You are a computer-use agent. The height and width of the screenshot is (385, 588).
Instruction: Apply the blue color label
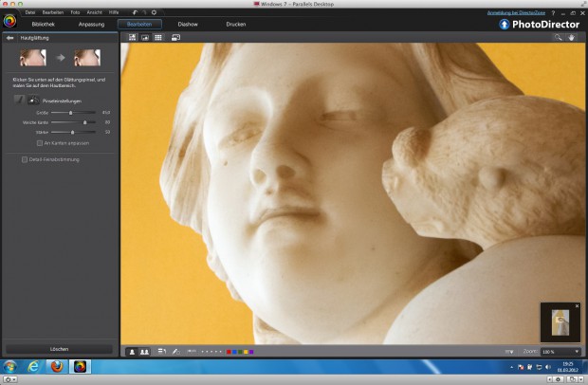pos(234,352)
